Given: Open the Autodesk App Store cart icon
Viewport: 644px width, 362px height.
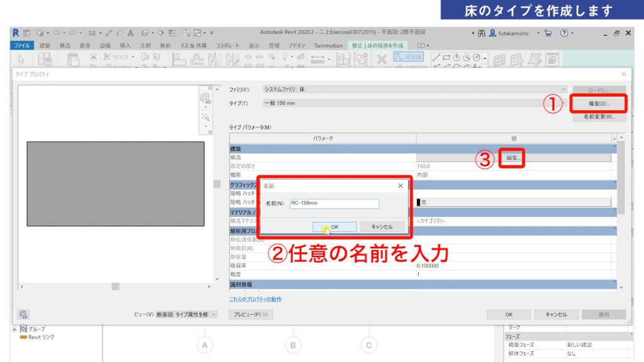Looking at the screenshot, I should 548,33.
